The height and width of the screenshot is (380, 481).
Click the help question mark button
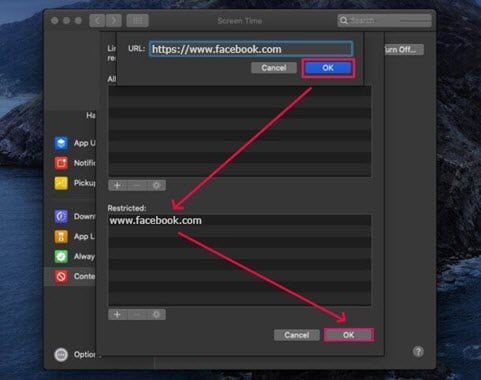tap(418, 351)
